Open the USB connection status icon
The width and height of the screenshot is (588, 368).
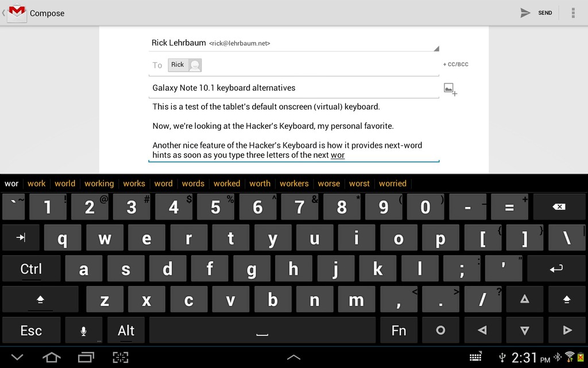[502, 357]
